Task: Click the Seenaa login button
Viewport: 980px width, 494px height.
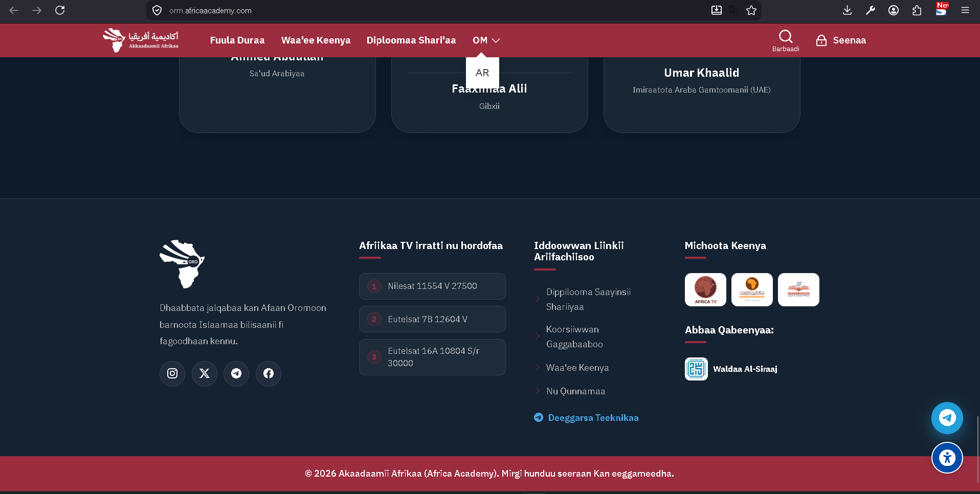Action: [x=841, y=40]
